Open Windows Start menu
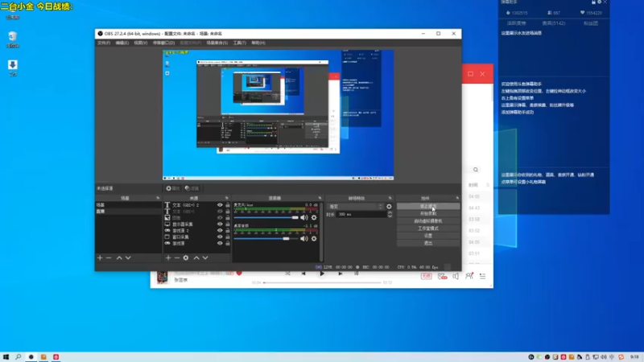 click(x=6, y=356)
